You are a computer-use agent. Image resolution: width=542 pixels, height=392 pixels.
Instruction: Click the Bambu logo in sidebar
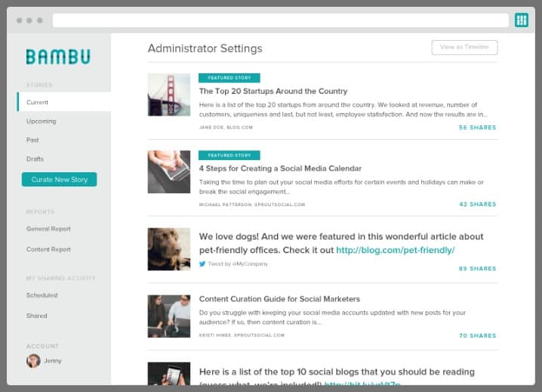[x=57, y=57]
